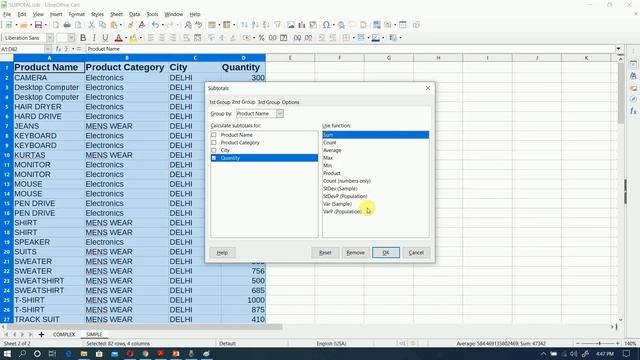
Task: Click the Clone formatting paintbrush icon
Action: click(x=131, y=25)
